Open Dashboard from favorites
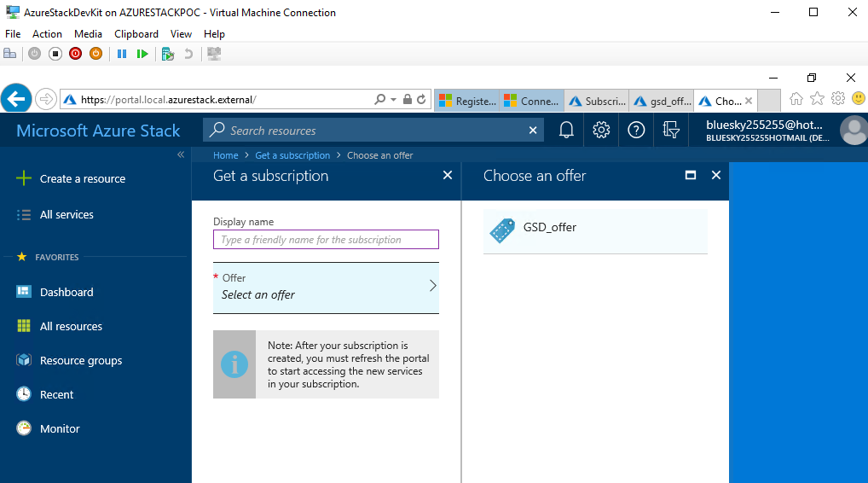Viewport: 868px width, 483px height. click(x=67, y=293)
